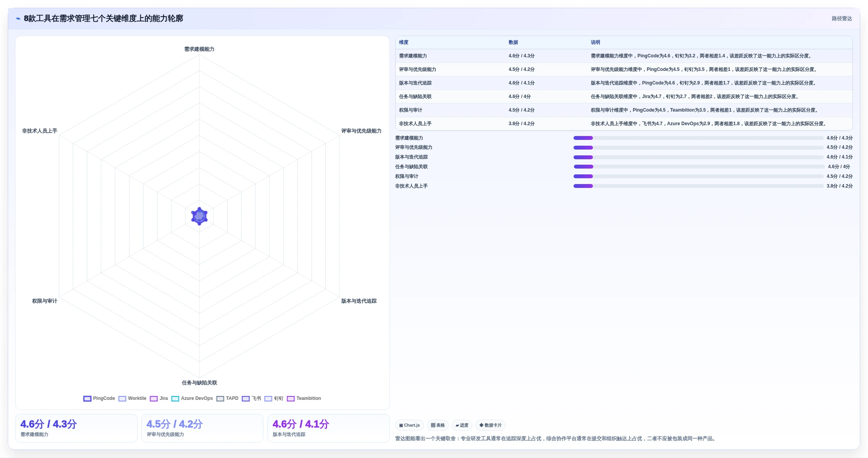Viewport: 868px width, 458px height.
Task: Toggle 飞书 series in chart legend
Action: pos(251,398)
